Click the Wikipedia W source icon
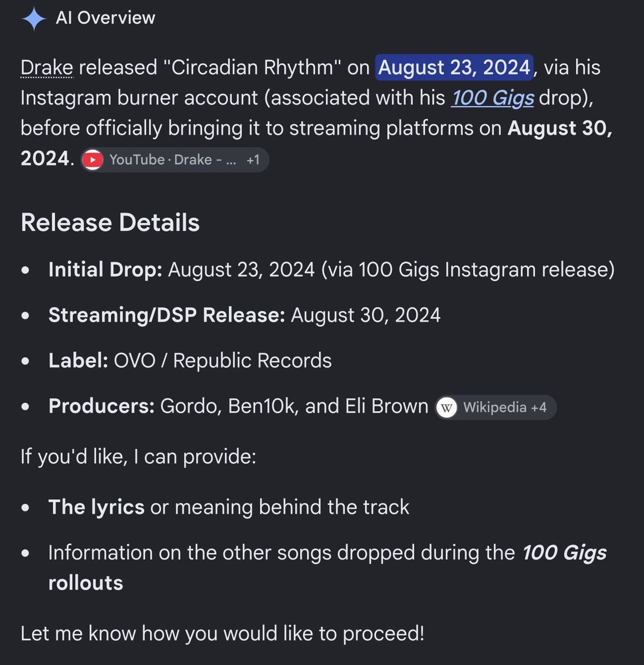Image resolution: width=644 pixels, height=665 pixels. tap(447, 407)
